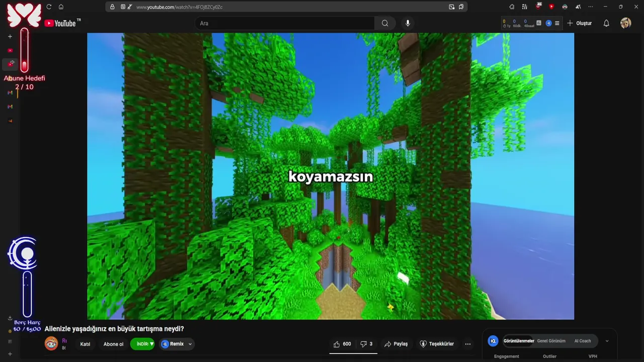
Task: Open the green glasses-face extension icon
Action: (x=565, y=7)
